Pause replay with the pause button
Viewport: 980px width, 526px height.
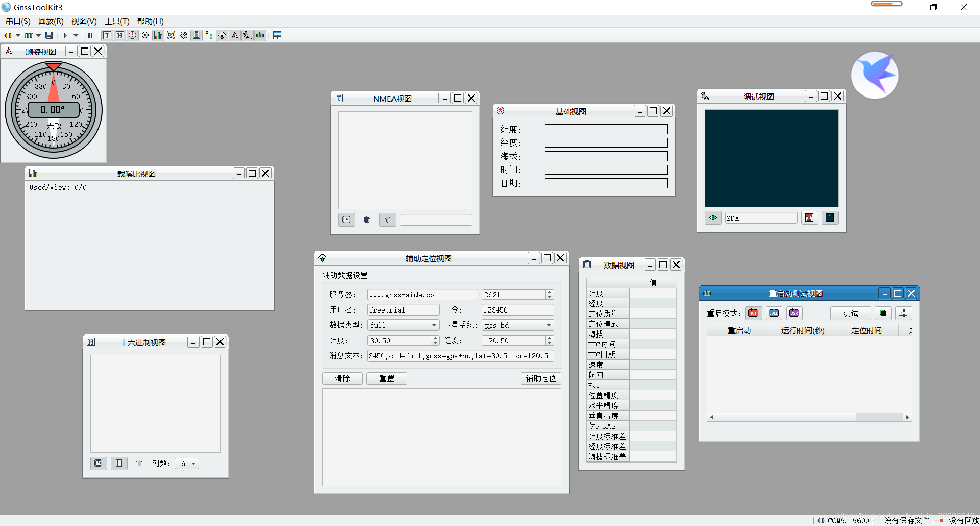90,35
